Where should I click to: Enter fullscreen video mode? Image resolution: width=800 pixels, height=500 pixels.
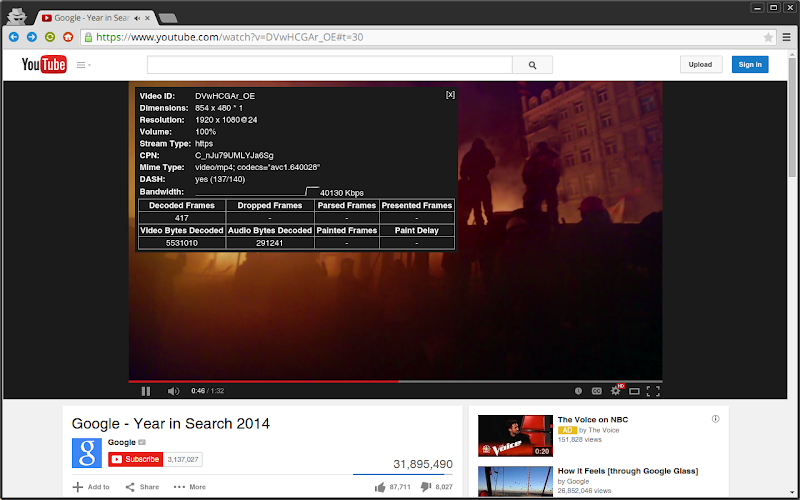point(653,391)
